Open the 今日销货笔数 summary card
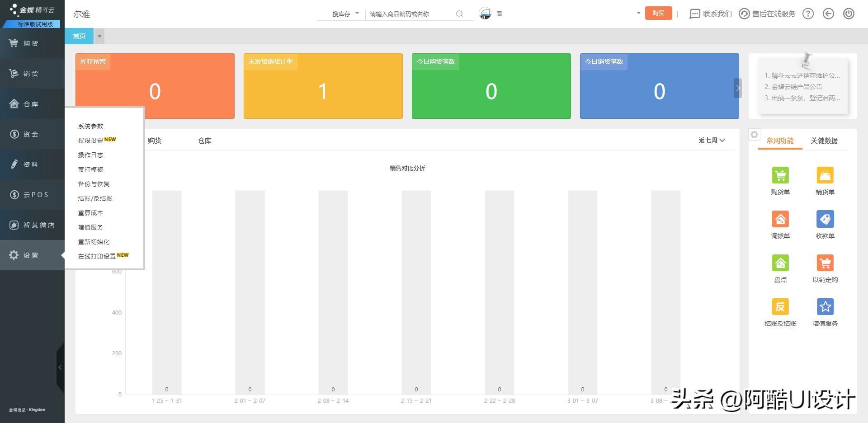The height and width of the screenshot is (423, 868). pos(660,86)
